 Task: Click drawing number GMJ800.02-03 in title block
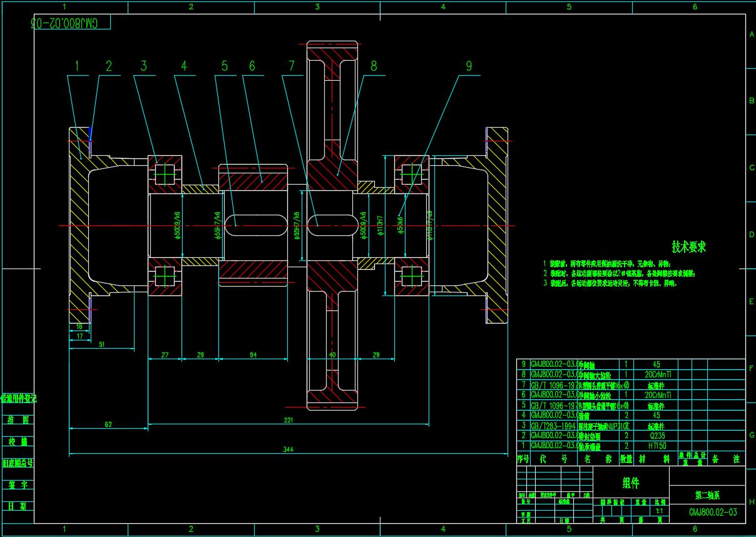(x=713, y=512)
